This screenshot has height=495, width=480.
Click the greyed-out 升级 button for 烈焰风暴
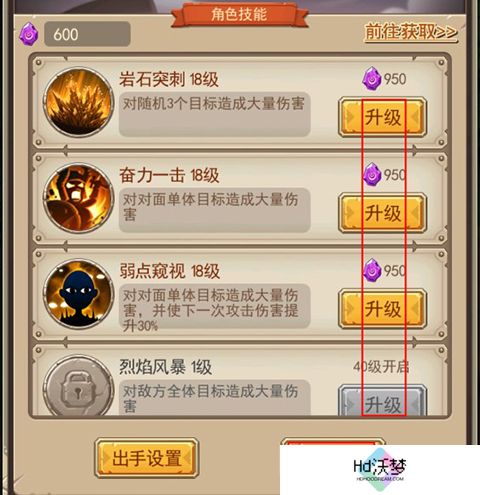383,401
